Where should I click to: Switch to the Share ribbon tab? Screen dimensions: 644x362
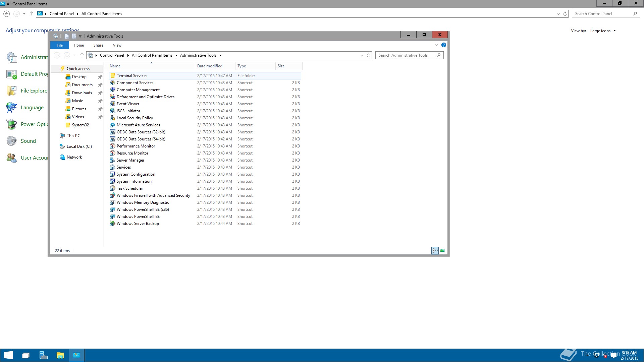[98, 45]
